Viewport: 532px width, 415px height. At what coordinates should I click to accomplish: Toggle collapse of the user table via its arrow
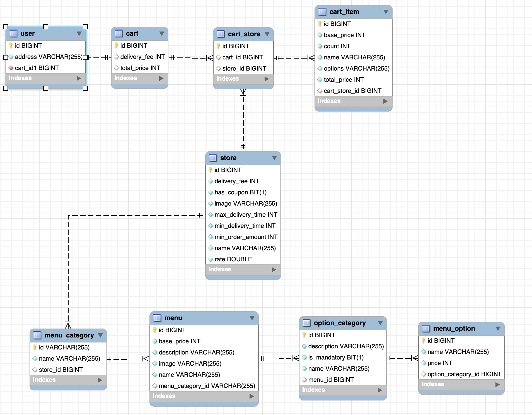tap(79, 33)
